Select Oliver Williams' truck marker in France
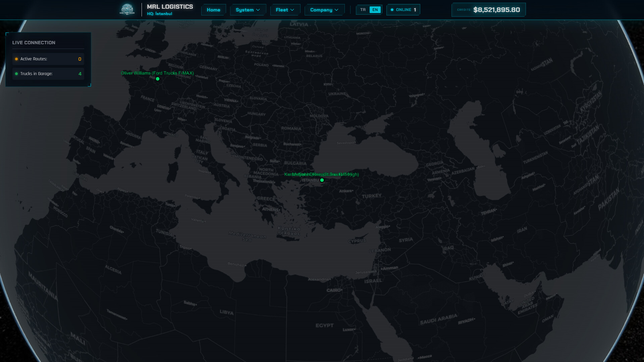The height and width of the screenshot is (362, 644). pyautogui.click(x=157, y=79)
